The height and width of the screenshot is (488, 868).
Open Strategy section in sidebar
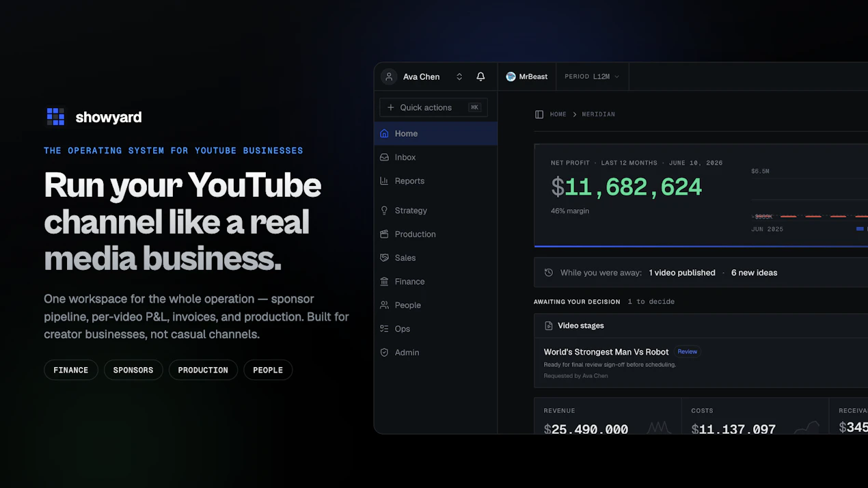436,211
